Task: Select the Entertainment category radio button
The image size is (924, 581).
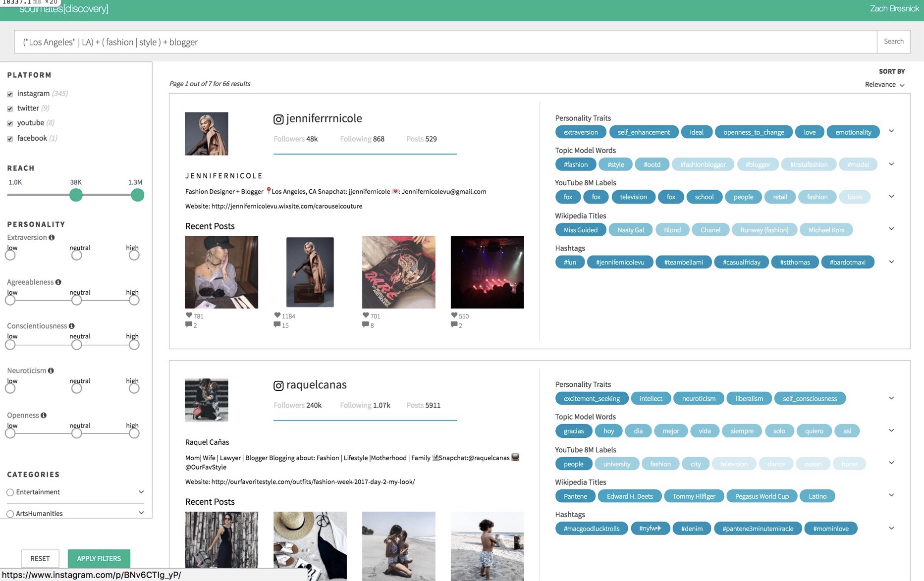Action: pos(10,492)
